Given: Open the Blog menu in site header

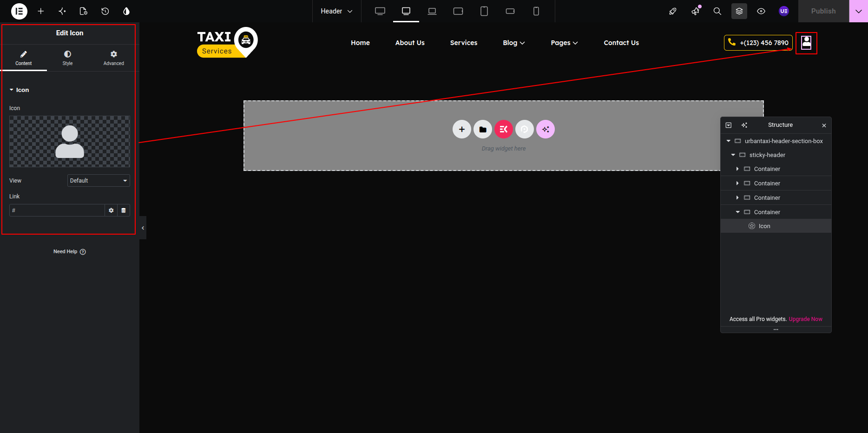Looking at the screenshot, I should tap(514, 43).
